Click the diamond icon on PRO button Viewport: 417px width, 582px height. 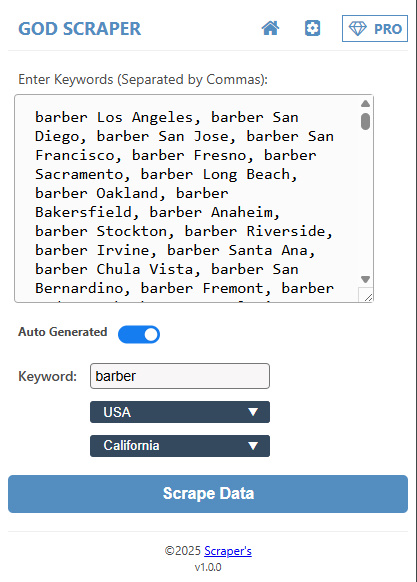point(358,29)
